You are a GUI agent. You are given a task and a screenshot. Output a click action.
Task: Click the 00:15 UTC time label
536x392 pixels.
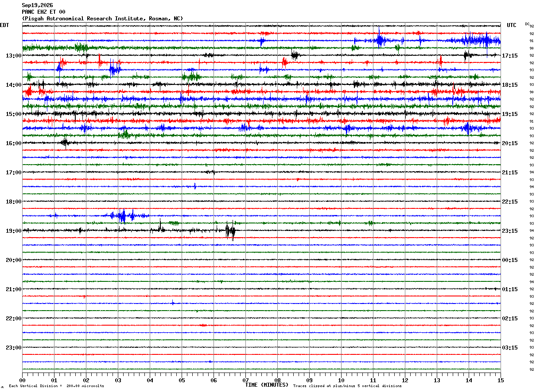(x=510, y=260)
